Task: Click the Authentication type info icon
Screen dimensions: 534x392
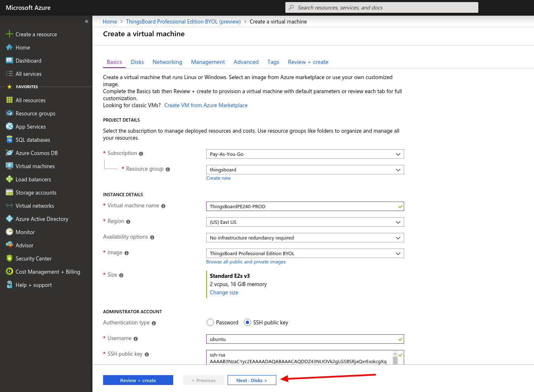Action: click(x=154, y=323)
